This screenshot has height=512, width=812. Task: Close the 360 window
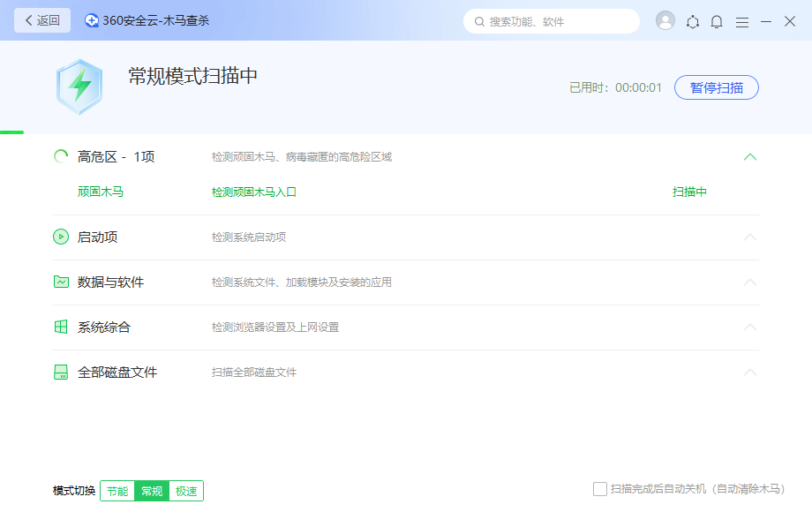790,21
